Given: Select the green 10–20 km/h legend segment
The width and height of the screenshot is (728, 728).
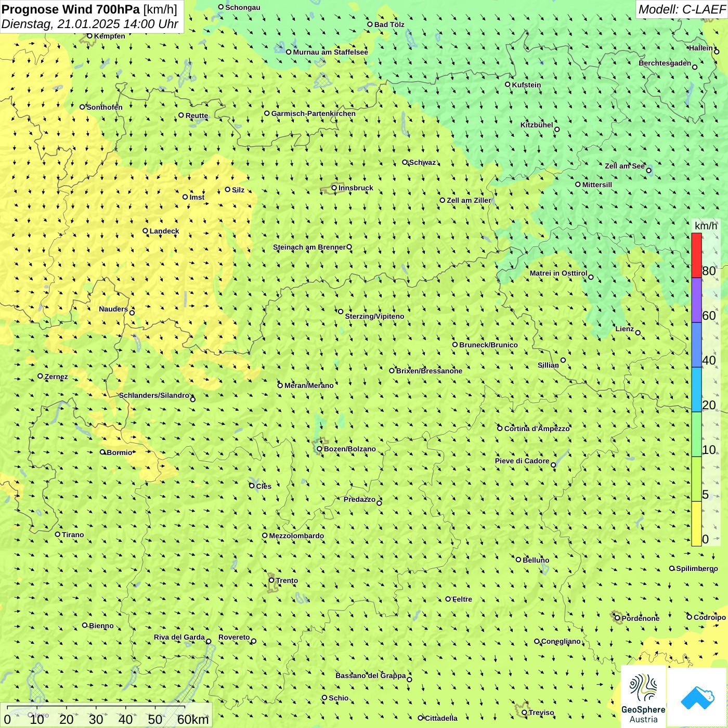Looking at the screenshot, I should point(696,435).
